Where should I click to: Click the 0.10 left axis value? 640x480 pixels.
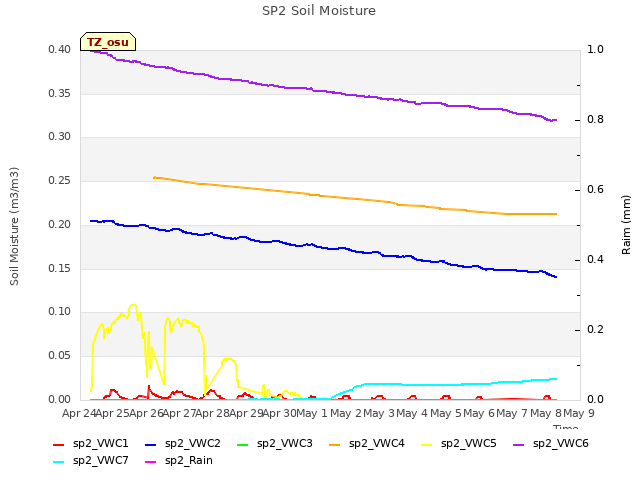click(60, 311)
